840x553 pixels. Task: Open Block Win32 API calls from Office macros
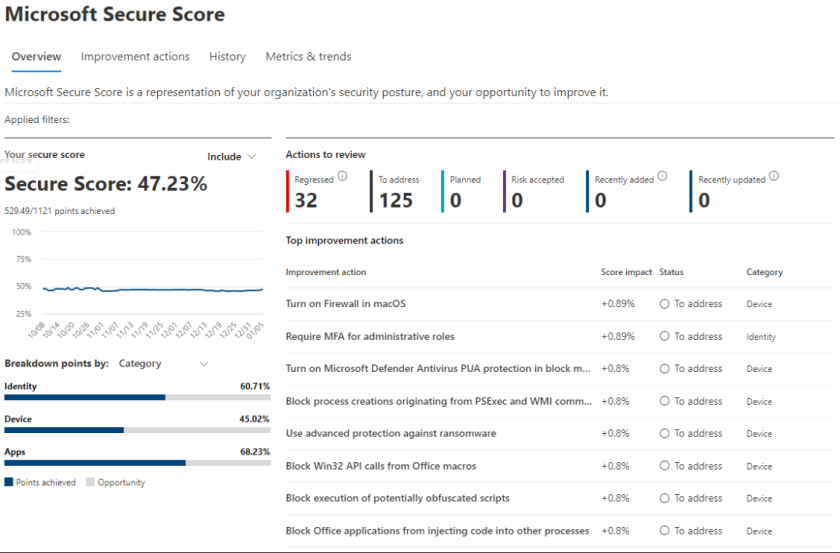[x=380, y=466]
